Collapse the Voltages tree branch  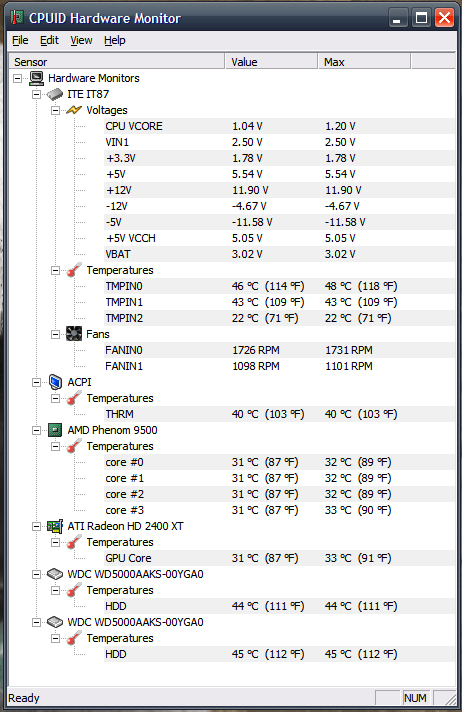click(x=55, y=110)
